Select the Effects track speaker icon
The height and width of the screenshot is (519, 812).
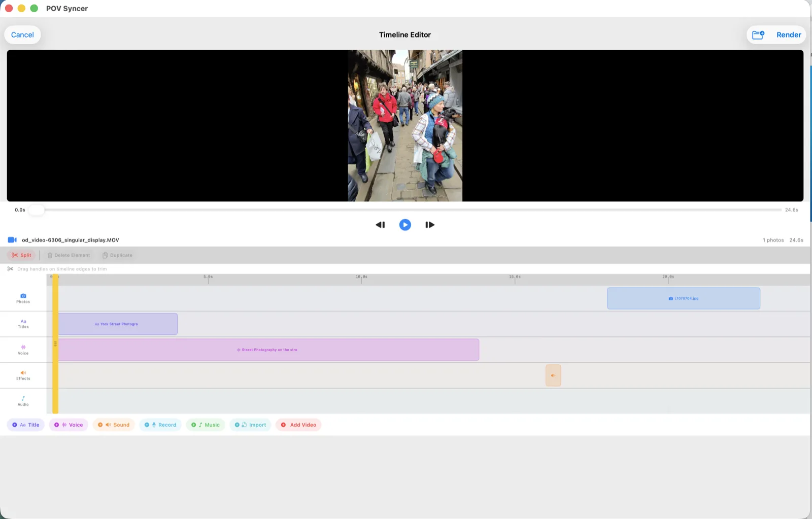pos(23,373)
